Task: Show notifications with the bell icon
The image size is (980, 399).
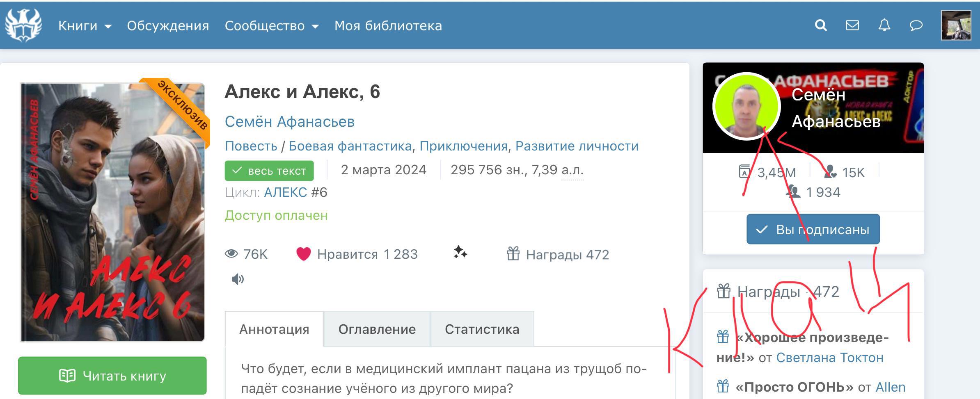Action: 884,25
